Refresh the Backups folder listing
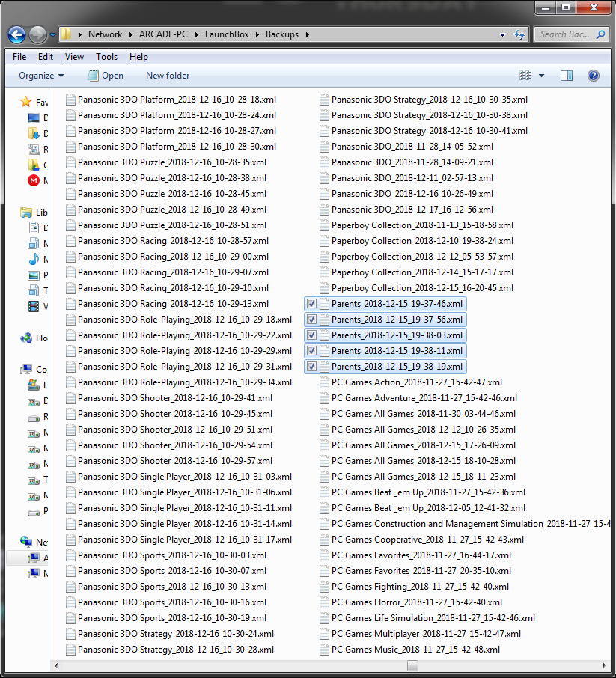 pyautogui.click(x=519, y=34)
